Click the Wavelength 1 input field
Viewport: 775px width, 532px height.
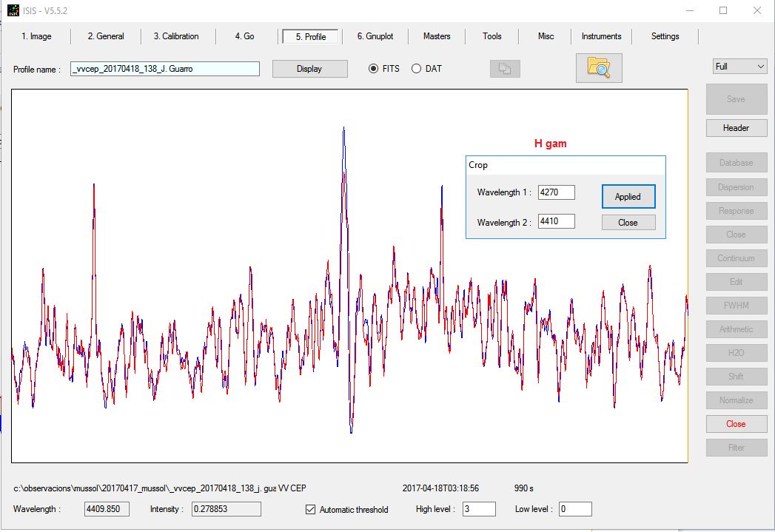pyautogui.click(x=556, y=192)
